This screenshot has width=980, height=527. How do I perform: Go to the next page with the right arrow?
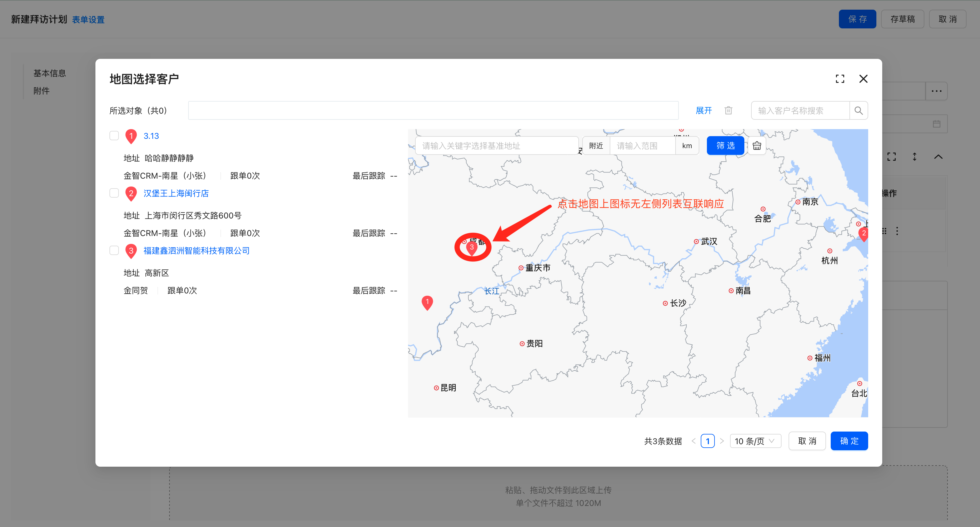pos(722,441)
